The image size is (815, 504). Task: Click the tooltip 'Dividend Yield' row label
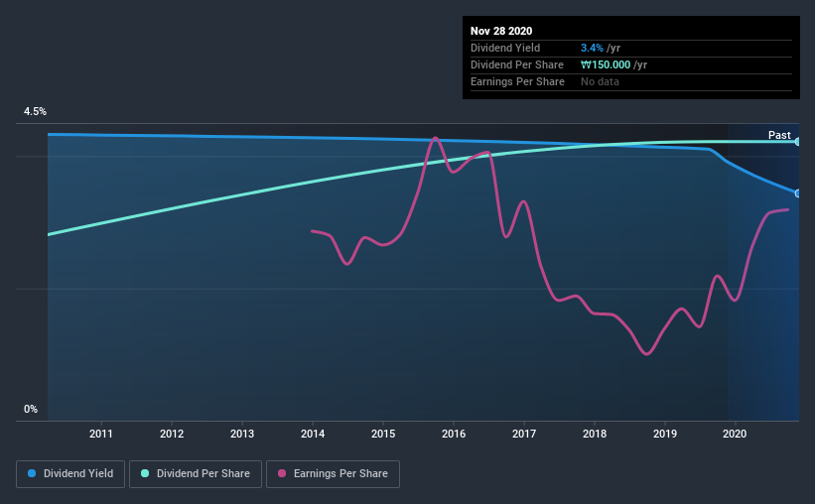point(505,48)
